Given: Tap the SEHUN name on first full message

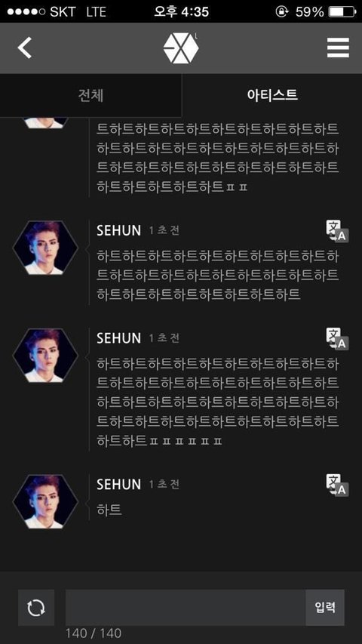Looking at the screenshot, I should tap(118, 230).
